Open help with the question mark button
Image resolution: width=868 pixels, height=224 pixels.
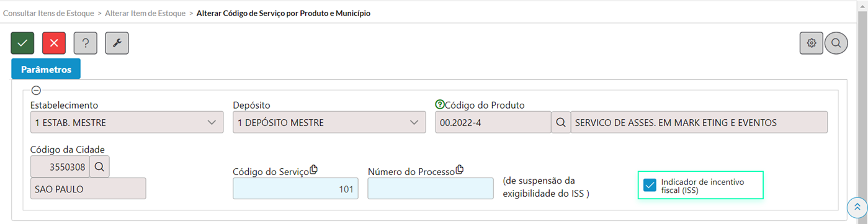(x=86, y=43)
